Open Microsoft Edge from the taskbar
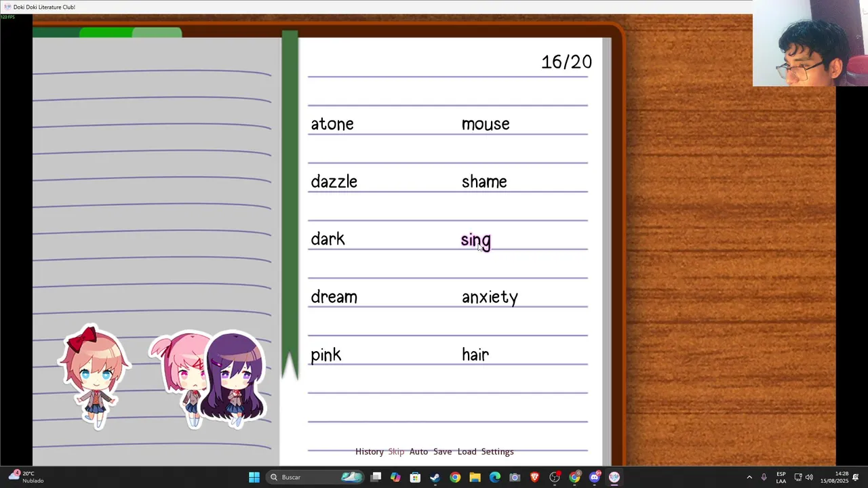 [494, 477]
